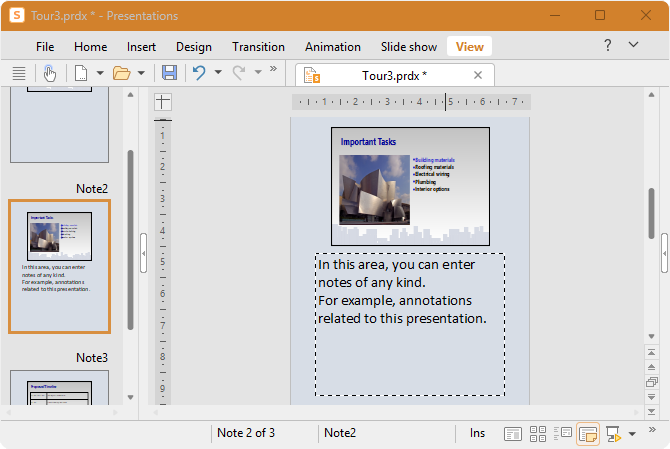Toggle Ins insert mode indicator
Image resolution: width=670 pixels, height=449 pixels.
[x=477, y=433]
